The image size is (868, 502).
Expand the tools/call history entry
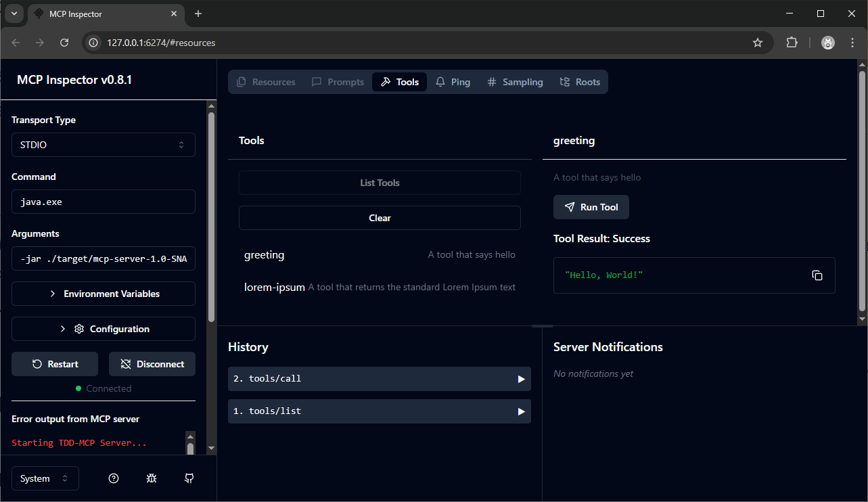coord(380,379)
